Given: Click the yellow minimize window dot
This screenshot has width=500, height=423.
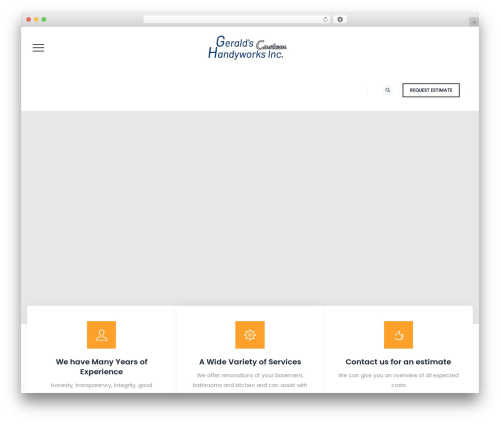Looking at the screenshot, I should pyautogui.click(x=36, y=19).
